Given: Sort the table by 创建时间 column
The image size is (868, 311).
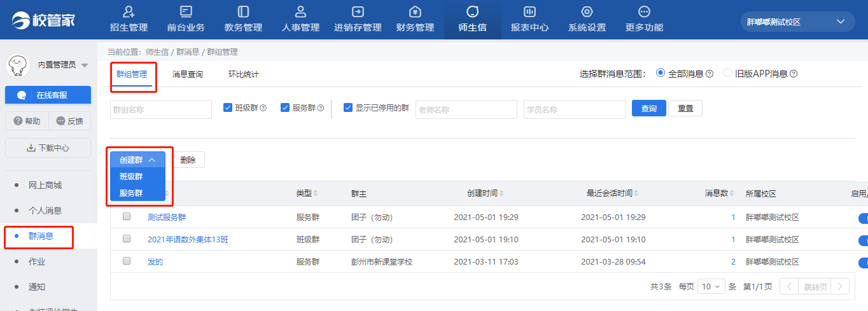Looking at the screenshot, I should pos(502,193).
